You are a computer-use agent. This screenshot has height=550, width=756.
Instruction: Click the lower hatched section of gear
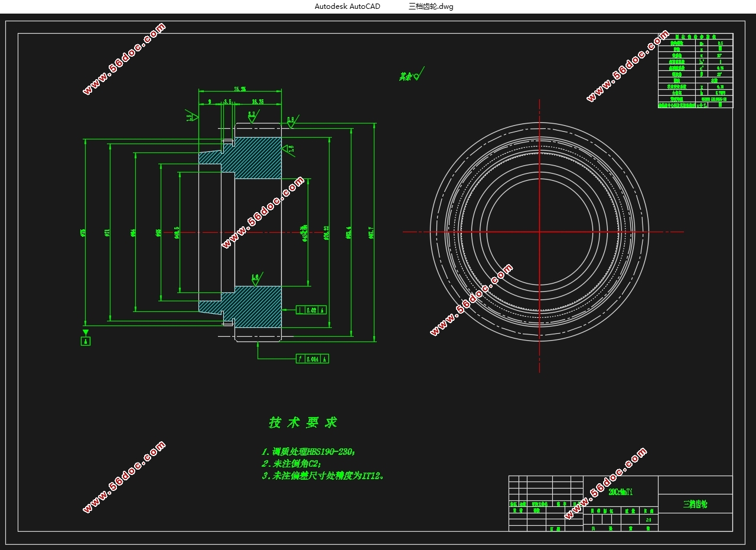tap(258, 306)
